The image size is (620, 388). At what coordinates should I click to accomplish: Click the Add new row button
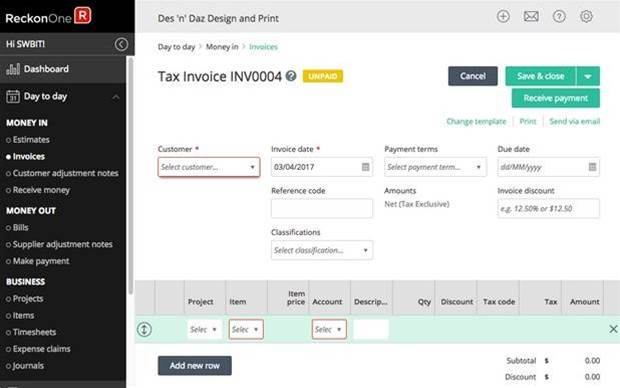pos(195,366)
